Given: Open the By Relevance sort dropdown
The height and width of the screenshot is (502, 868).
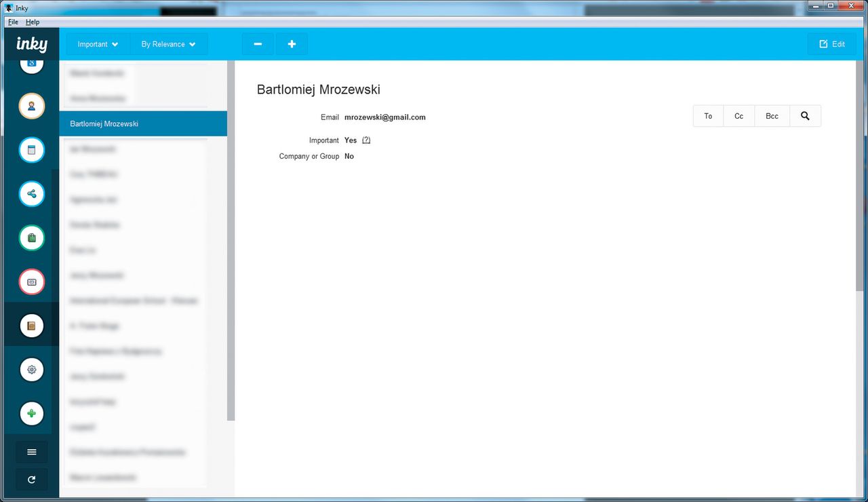Looking at the screenshot, I should pyautogui.click(x=169, y=44).
